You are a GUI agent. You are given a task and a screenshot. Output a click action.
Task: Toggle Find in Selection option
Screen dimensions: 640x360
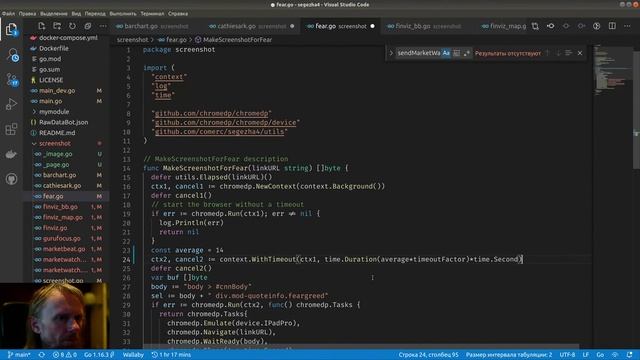tap(569, 53)
